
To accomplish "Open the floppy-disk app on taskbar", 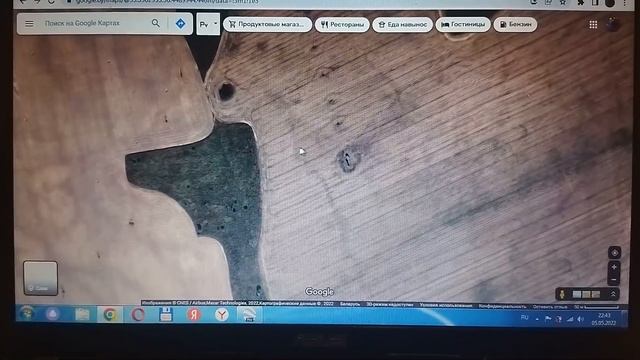I will (166, 315).
